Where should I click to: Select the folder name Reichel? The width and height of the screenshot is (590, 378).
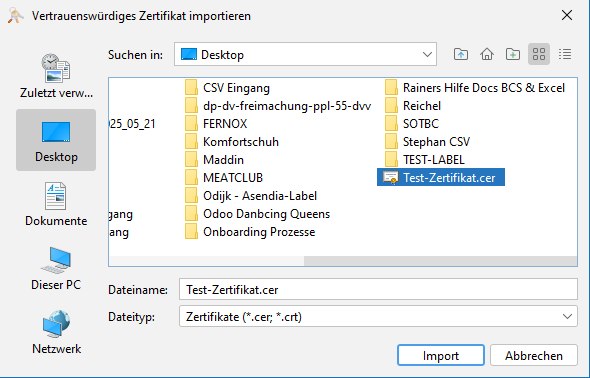tap(422, 106)
